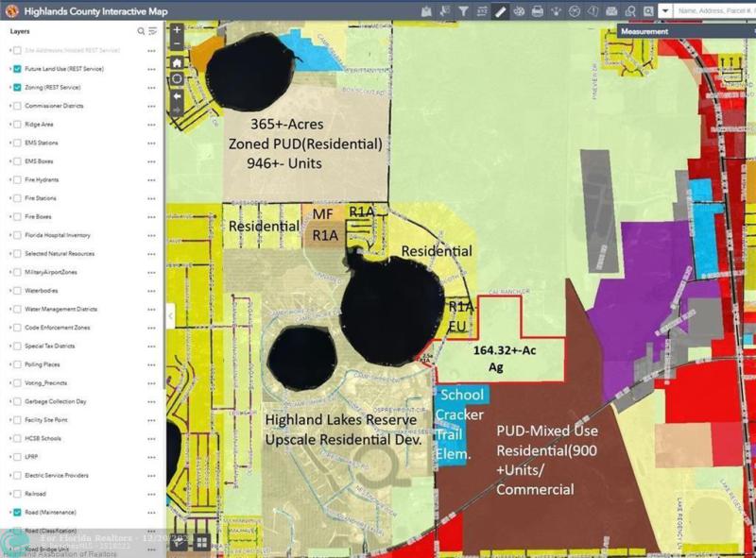Go to previous extent arrow button
The image size is (756, 558).
point(177,94)
